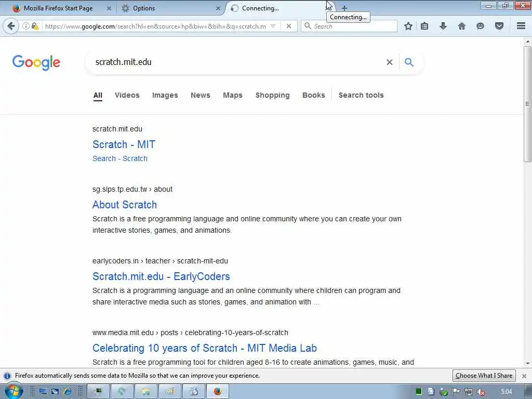Image resolution: width=532 pixels, height=399 pixels.
Task: Open site information icon in address bar
Action: 26,26
